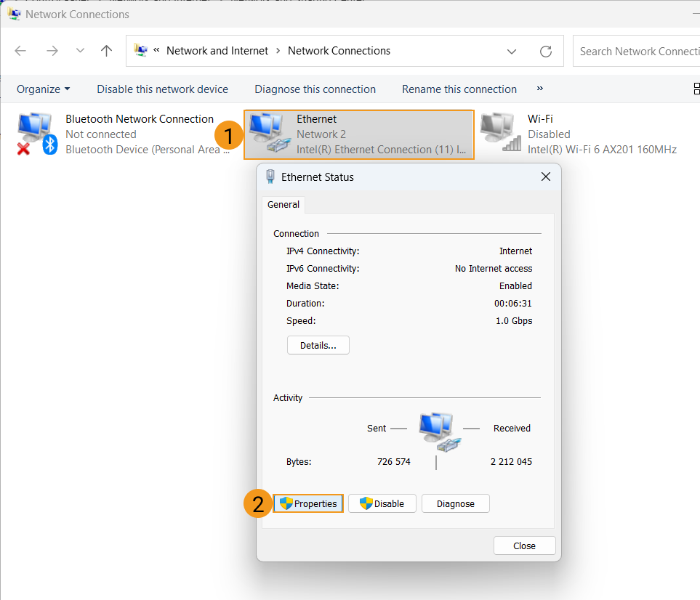The image size is (700, 600).
Task: Open the Organize menu
Action: [x=44, y=89]
